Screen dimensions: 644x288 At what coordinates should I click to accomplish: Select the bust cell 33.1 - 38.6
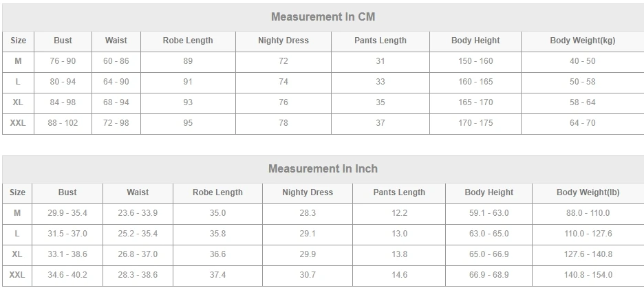point(67,254)
